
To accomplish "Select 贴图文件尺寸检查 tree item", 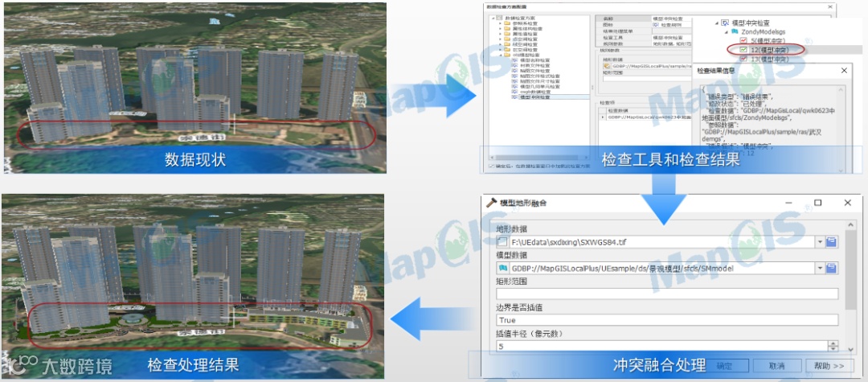I will coord(539,82).
